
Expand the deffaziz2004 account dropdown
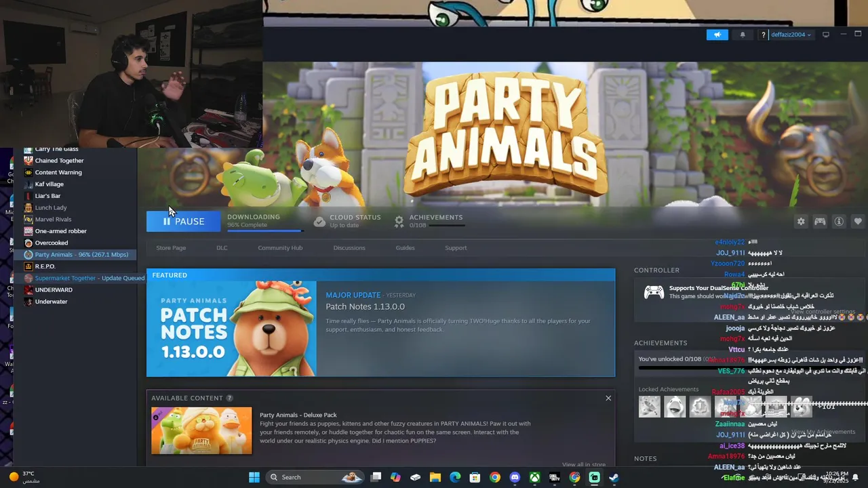(x=791, y=35)
